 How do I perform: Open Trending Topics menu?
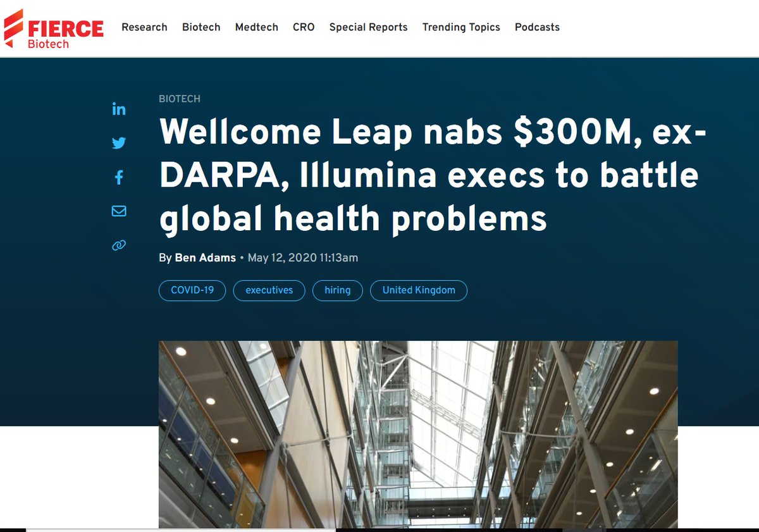[x=461, y=27]
